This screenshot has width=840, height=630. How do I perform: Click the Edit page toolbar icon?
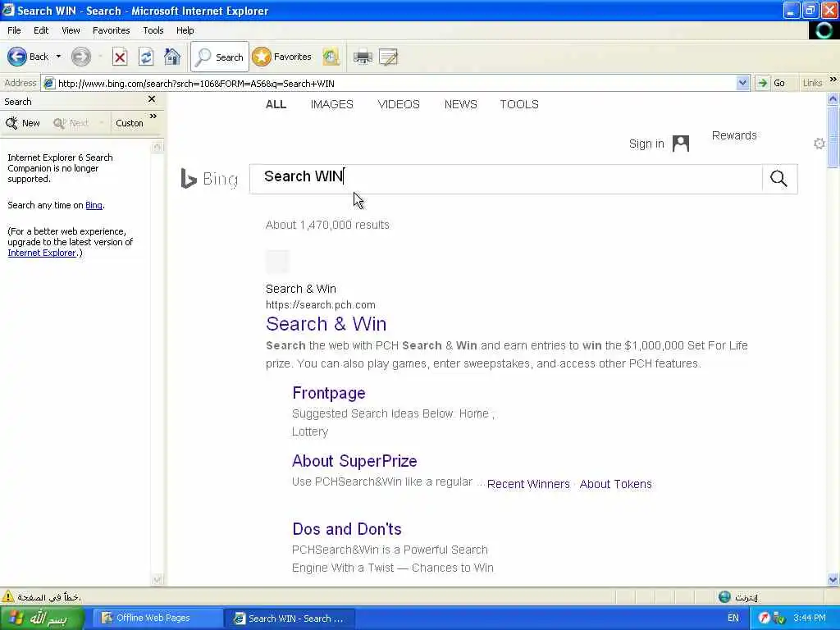pos(388,57)
